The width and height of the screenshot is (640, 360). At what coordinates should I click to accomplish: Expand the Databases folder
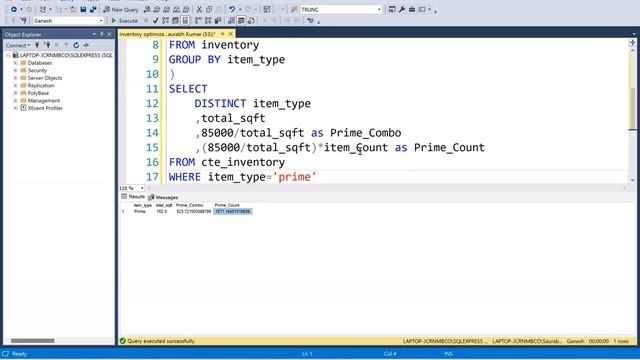16,63
